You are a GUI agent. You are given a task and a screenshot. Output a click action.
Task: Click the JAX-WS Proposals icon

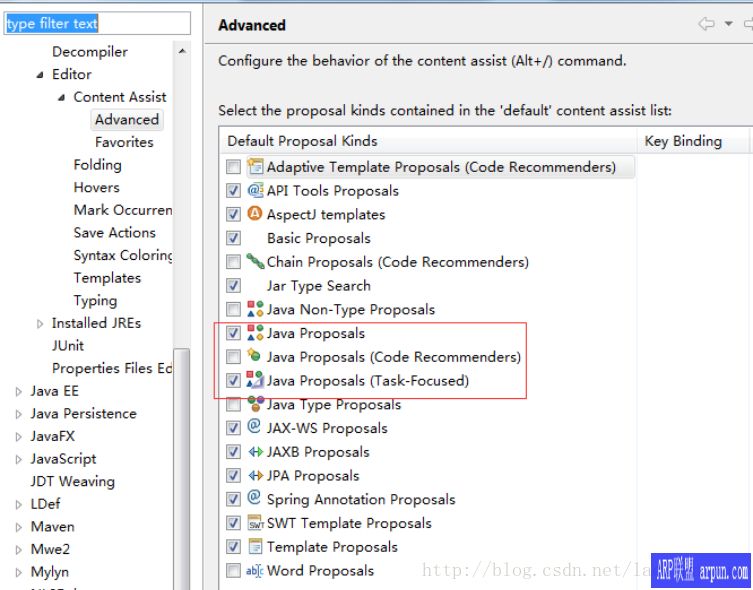click(255, 427)
